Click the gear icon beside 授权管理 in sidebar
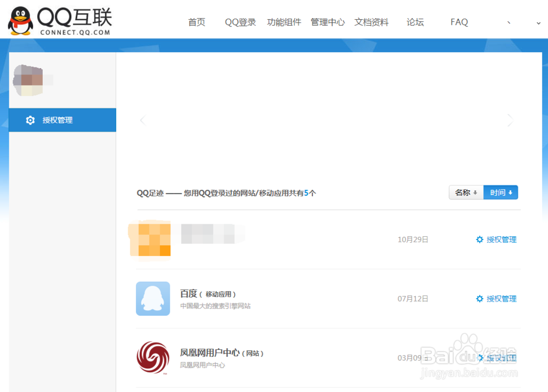 click(30, 120)
